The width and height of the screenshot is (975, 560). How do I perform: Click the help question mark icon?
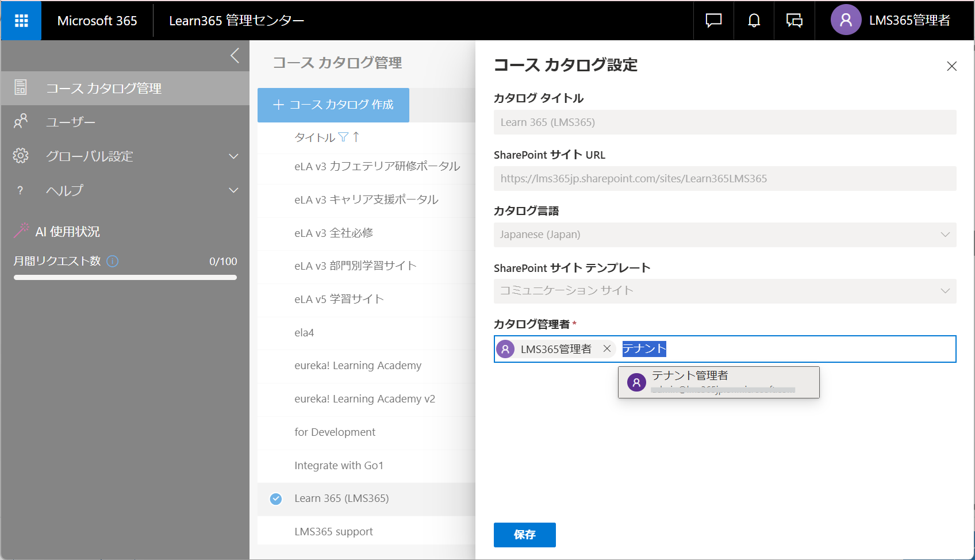pos(20,190)
